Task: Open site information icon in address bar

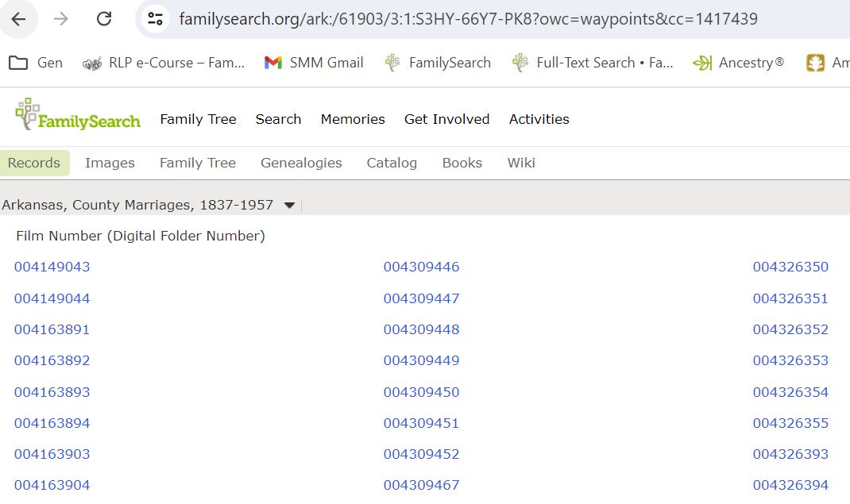Action: pyautogui.click(x=155, y=20)
